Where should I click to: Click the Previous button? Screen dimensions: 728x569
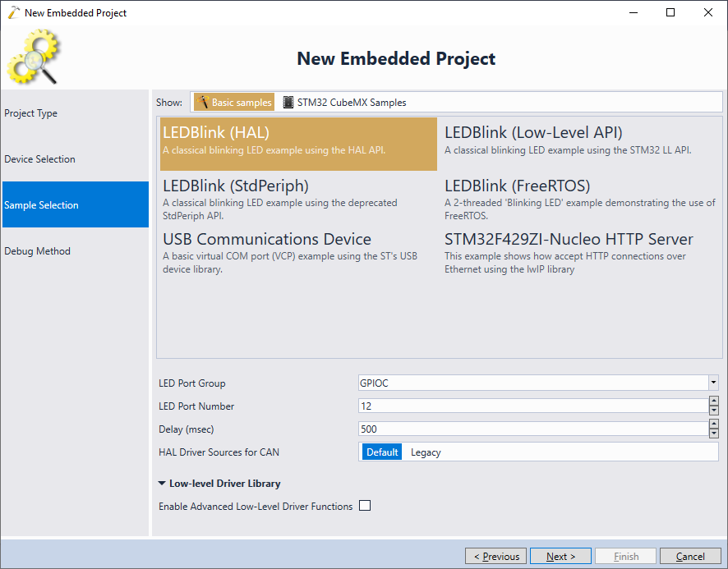point(495,556)
